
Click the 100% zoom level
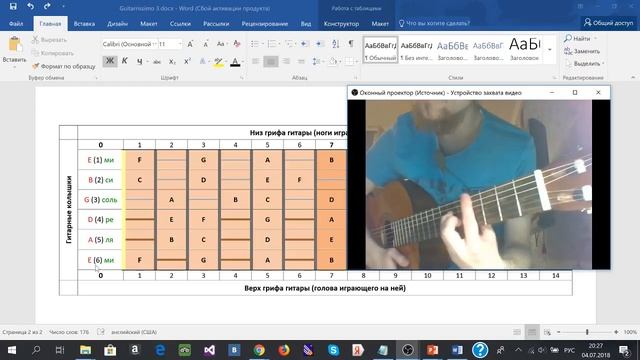click(x=630, y=332)
